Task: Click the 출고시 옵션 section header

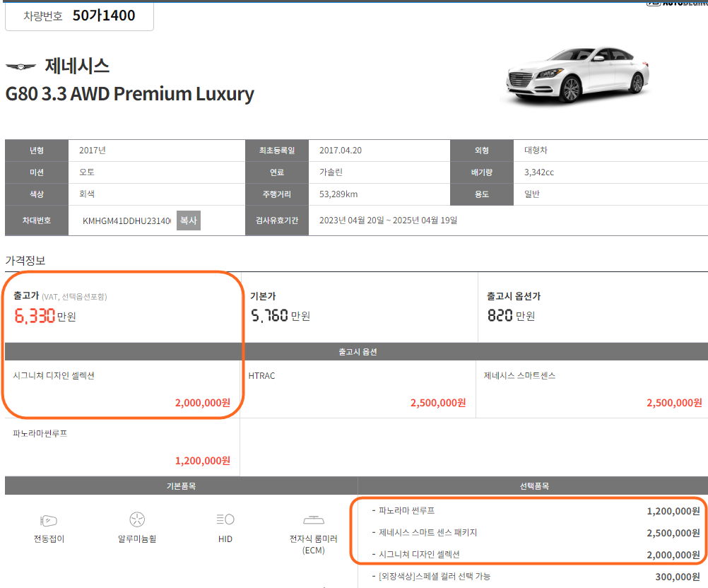Action: point(357,352)
